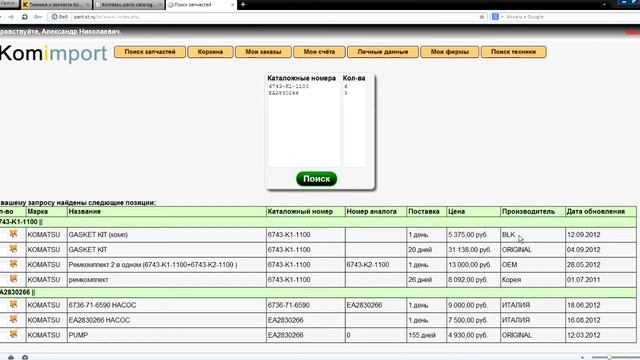Open Корзина menu button
This screenshot has width=640, height=360.
210,52
